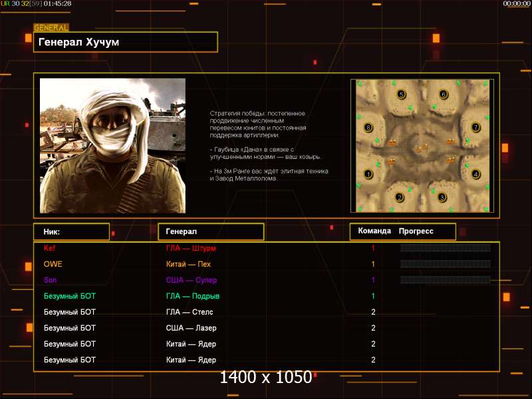The height and width of the screenshot is (399, 532).
Task: Click the Ник: column header
Action: 71,231
